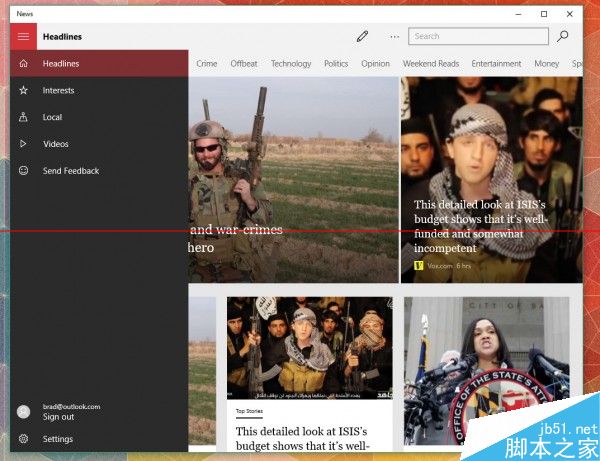
Task: Open the Videos section
Action: click(99, 144)
